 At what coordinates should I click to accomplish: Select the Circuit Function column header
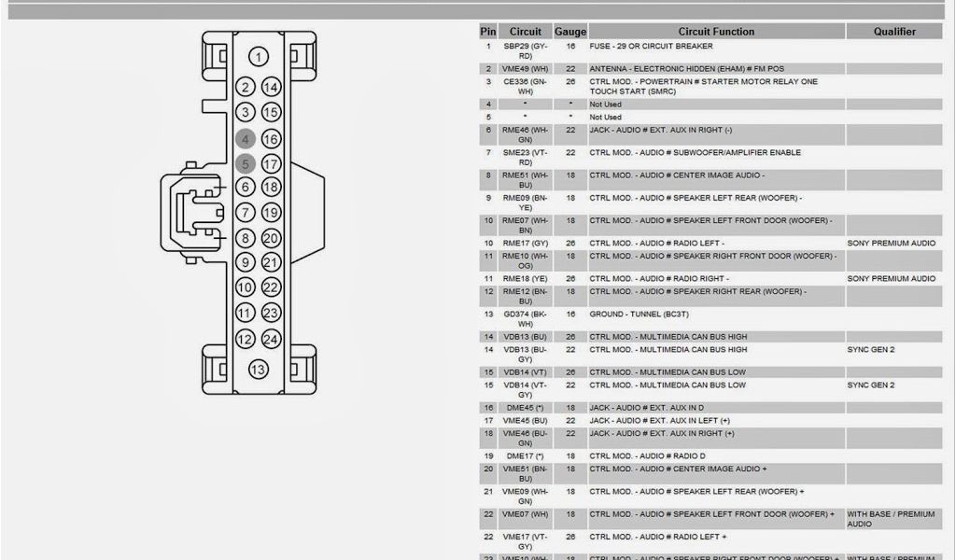click(x=716, y=32)
